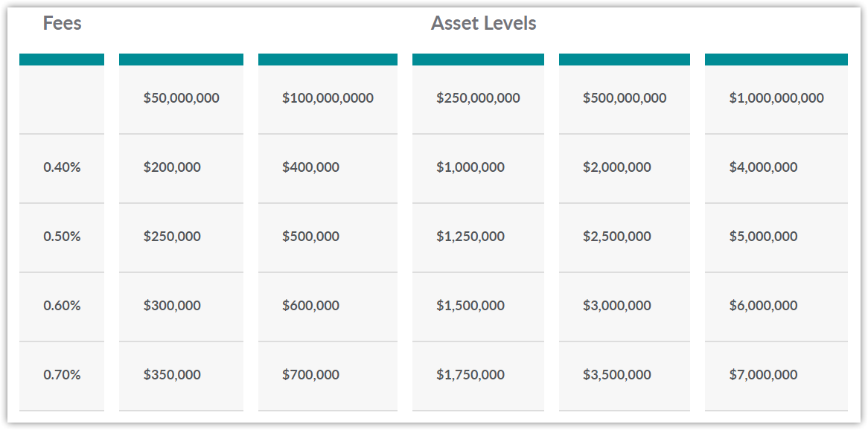
Task: Select the $1,750,000 fee amount cell
Action: tap(478, 375)
